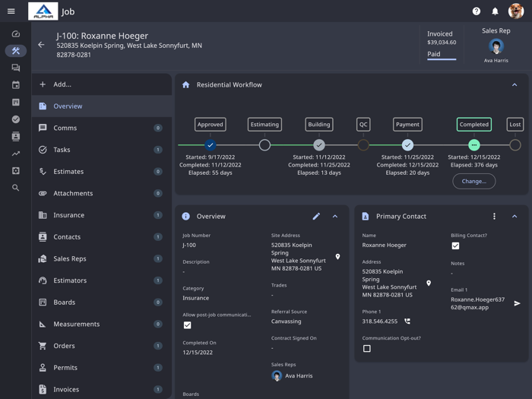Viewport: 532px width, 399px height.
Task: Edit Overview details with pencil icon
Action: pyautogui.click(x=316, y=217)
